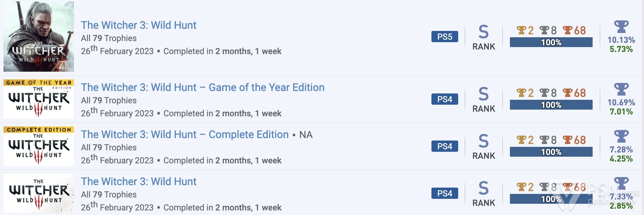Open The Witcher 3 PS5 game thumbnail
This screenshot has width=644, height=215.
pyautogui.click(x=39, y=37)
